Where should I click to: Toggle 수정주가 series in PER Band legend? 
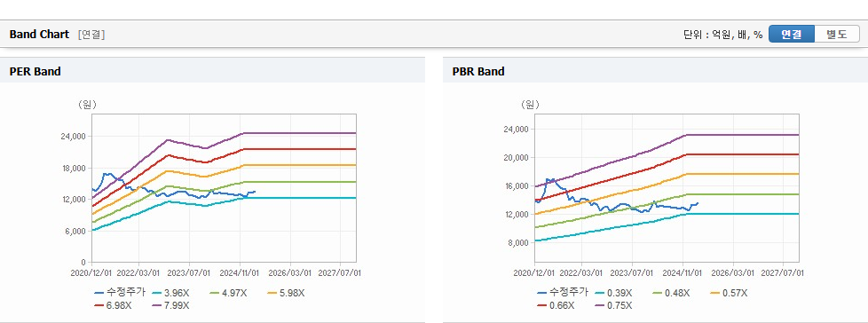coord(120,293)
